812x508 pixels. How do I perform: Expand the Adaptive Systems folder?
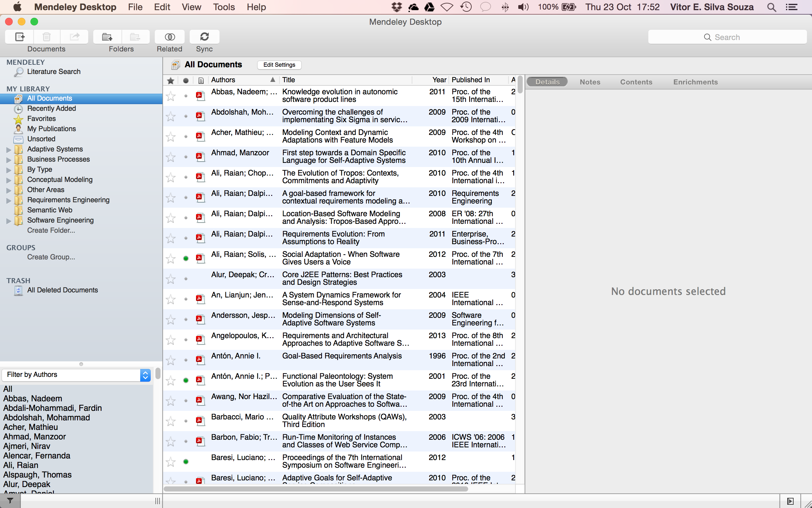[9, 150]
